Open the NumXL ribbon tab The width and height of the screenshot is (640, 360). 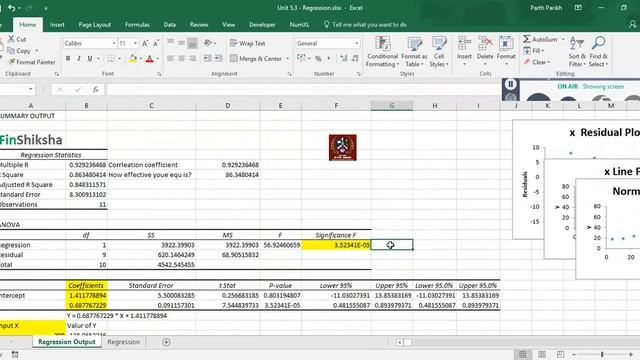299,24
